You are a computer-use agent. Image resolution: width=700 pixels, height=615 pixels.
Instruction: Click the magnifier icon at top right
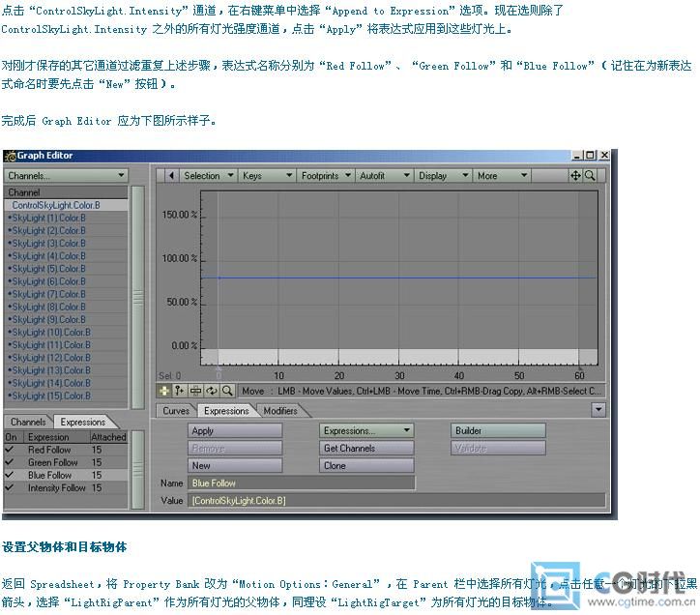589,176
